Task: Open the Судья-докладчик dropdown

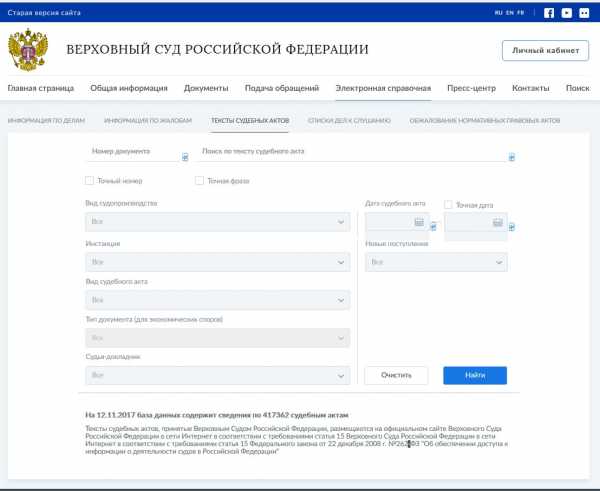Action: tap(217, 375)
